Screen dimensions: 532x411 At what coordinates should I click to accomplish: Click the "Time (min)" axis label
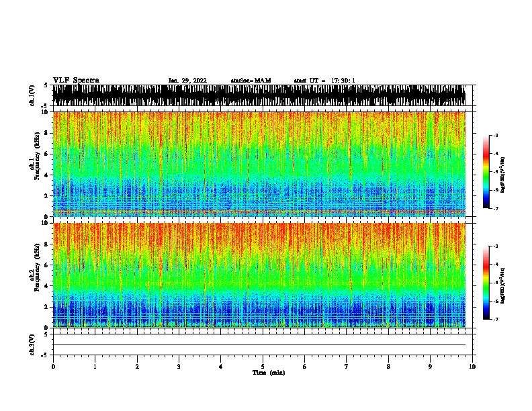pos(269,373)
